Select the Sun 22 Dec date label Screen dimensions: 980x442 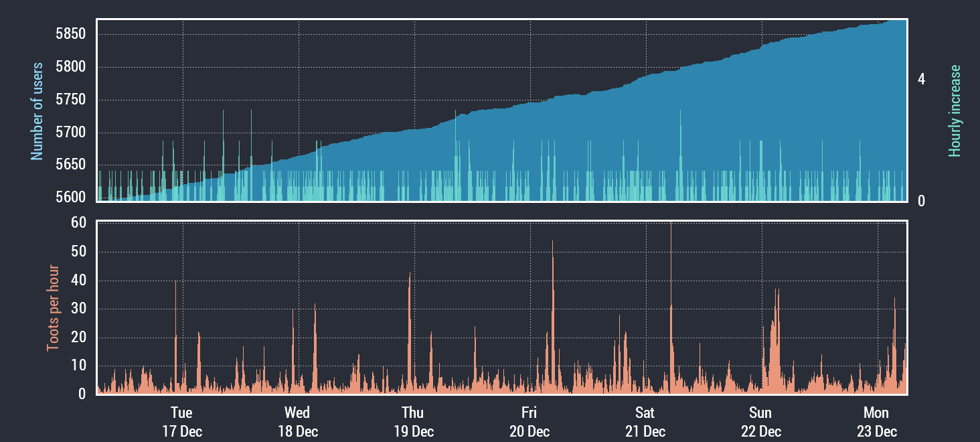click(x=760, y=422)
